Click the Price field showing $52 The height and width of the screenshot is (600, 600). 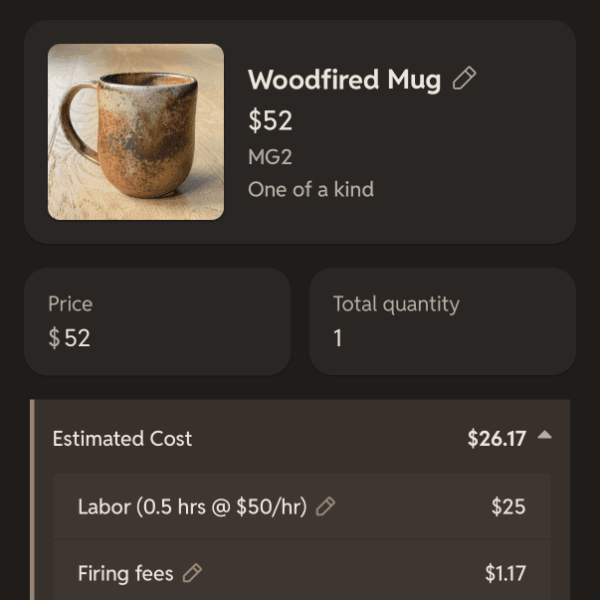[157, 322]
